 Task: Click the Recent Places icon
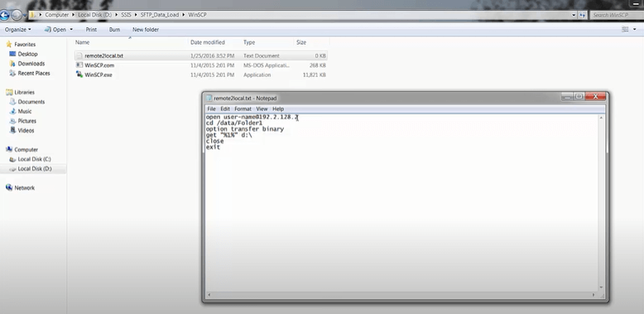(12, 73)
